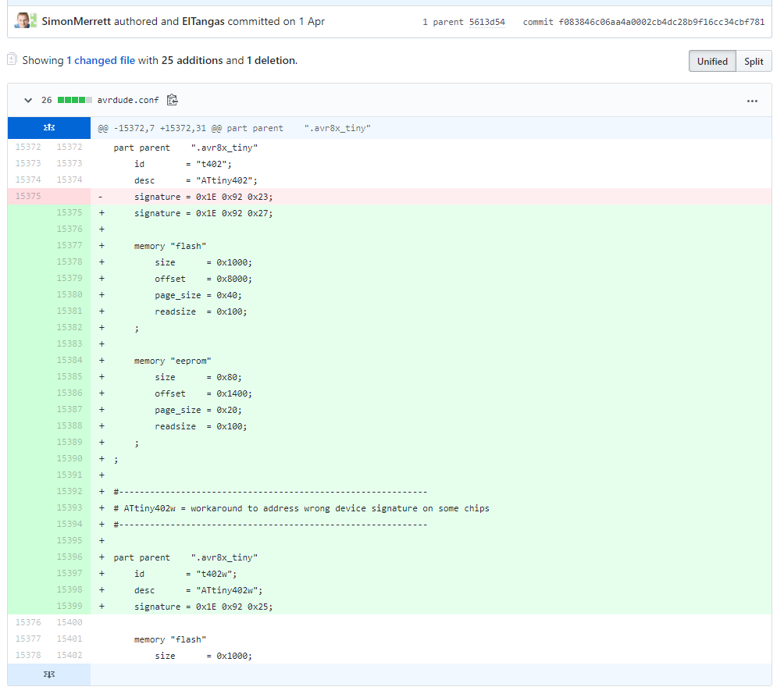
Task: Open SimonMerrett's profile link
Action: 76,21
